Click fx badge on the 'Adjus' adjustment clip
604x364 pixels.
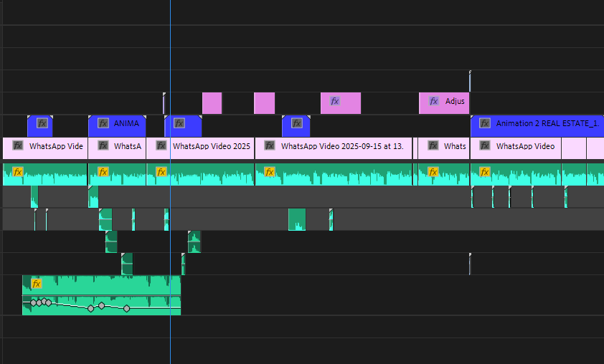tap(434, 101)
